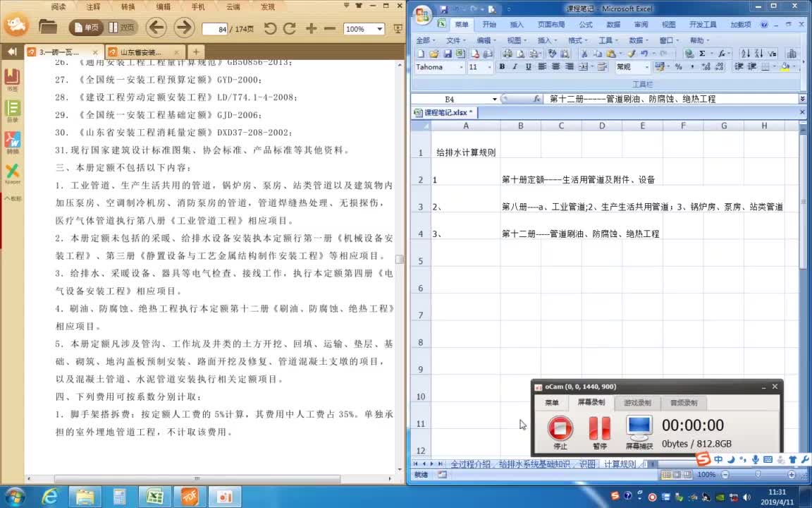The image size is (812, 508).
Task: Open Name Box dropdown next to B4
Action: [495, 99]
